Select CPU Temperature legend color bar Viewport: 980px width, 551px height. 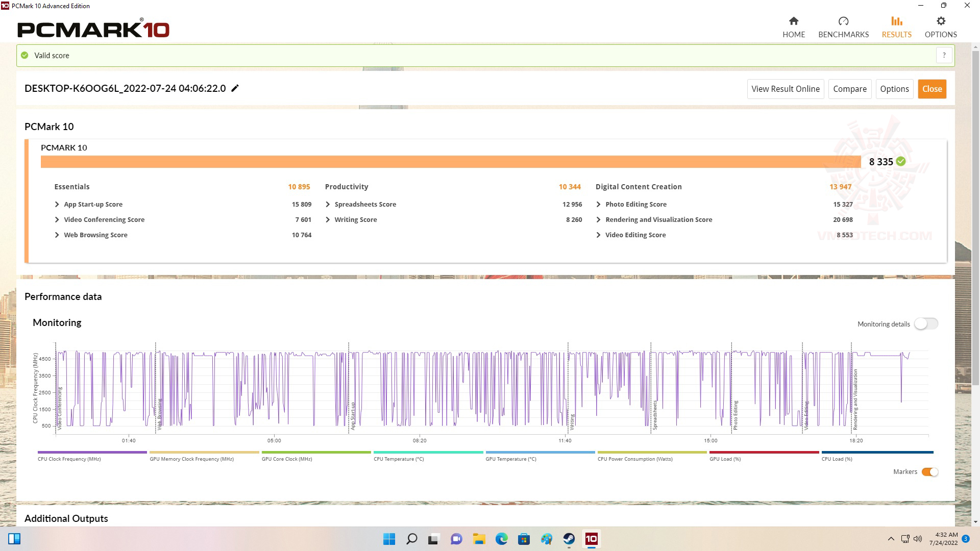(428, 452)
